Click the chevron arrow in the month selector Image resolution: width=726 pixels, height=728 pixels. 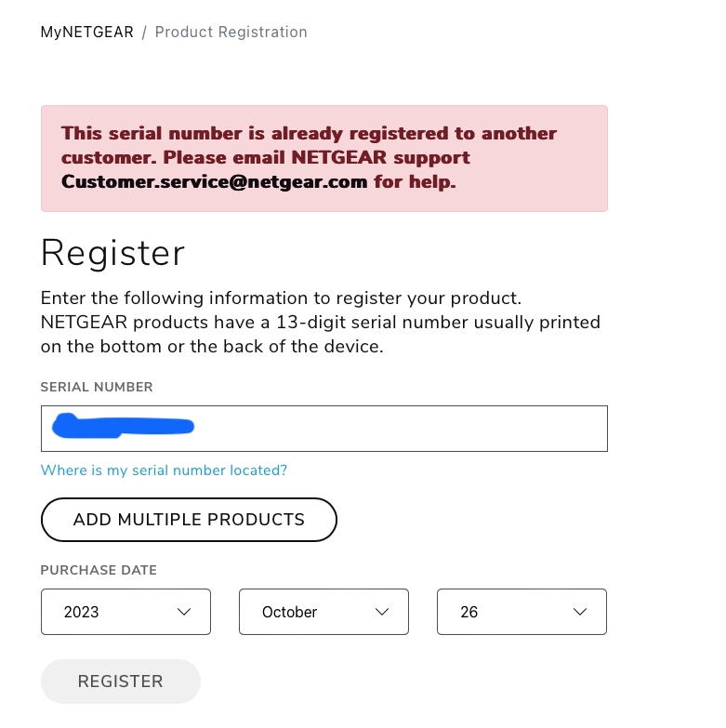point(382,612)
